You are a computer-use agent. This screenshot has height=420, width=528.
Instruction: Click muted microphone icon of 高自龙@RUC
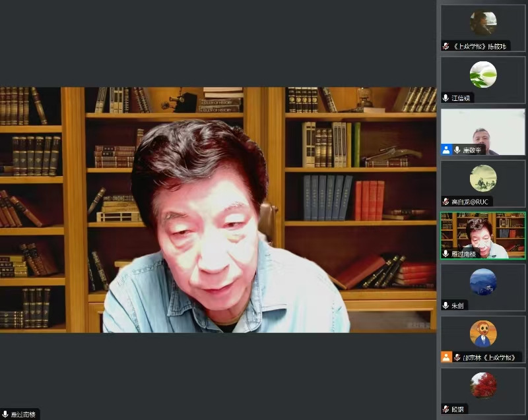tap(446, 202)
